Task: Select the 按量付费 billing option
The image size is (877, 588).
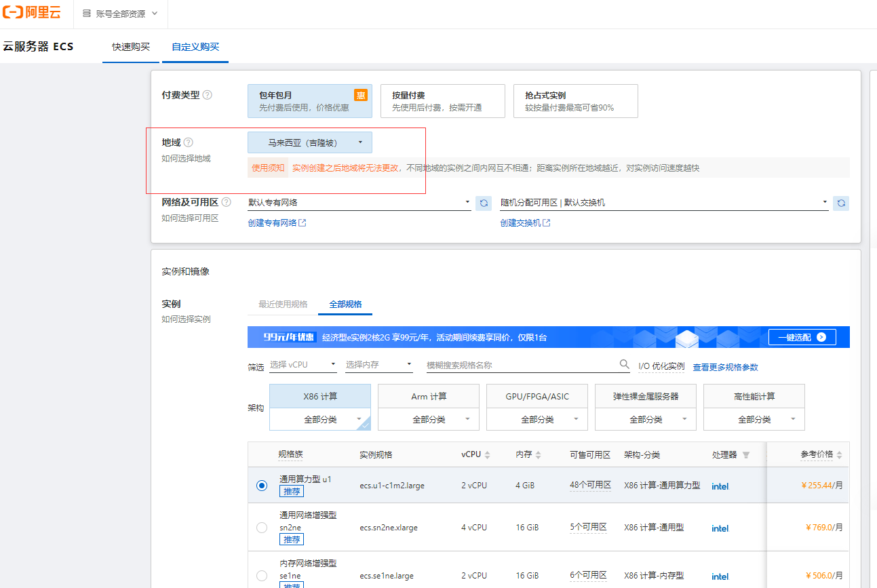Action: 443,101
